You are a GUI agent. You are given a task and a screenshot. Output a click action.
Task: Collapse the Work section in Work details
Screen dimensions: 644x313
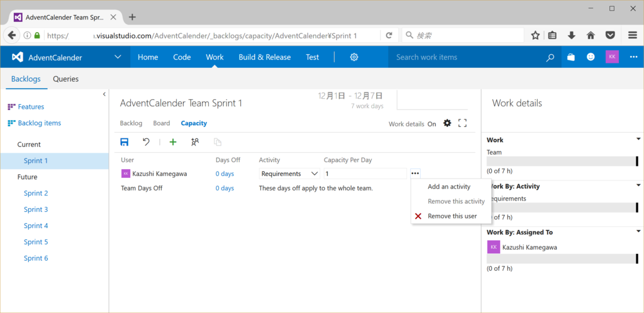click(x=638, y=139)
